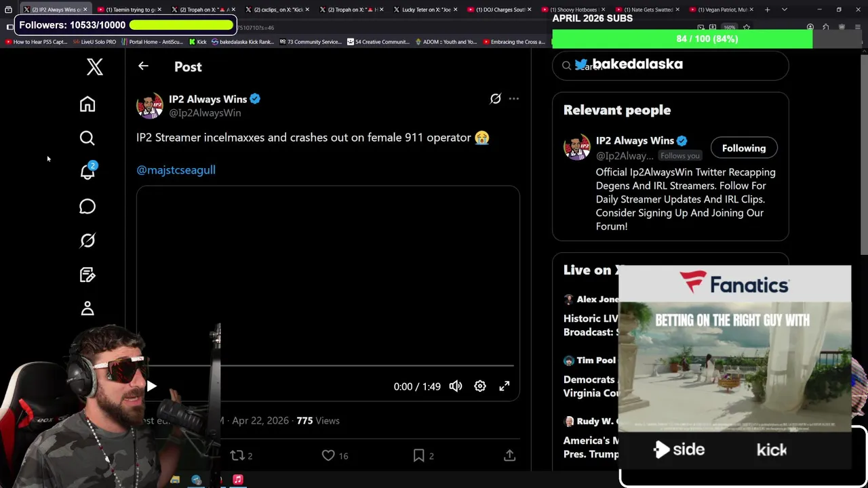868x488 pixels.
Task: Share the post via upload arrow icon
Action: (x=509, y=456)
